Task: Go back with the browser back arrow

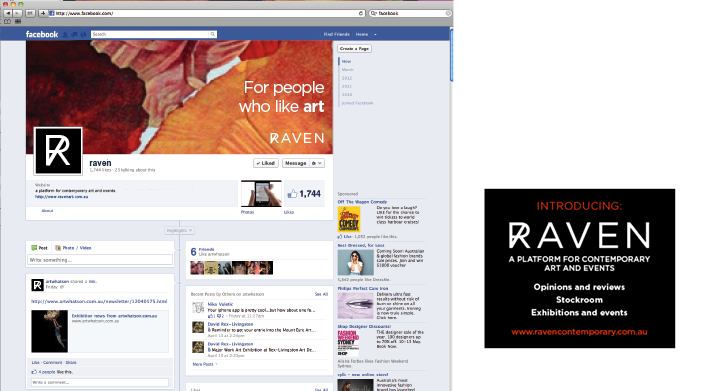Action: click(8, 14)
